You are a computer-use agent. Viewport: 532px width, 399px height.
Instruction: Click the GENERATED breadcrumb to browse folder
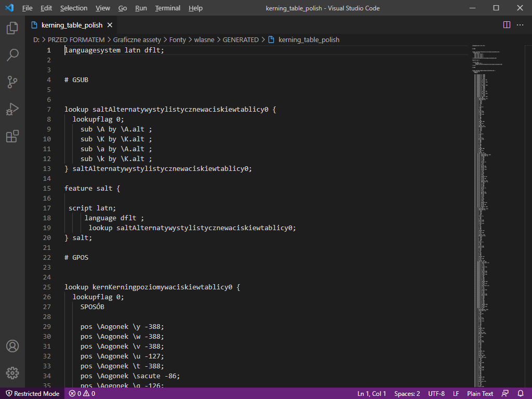240,39
